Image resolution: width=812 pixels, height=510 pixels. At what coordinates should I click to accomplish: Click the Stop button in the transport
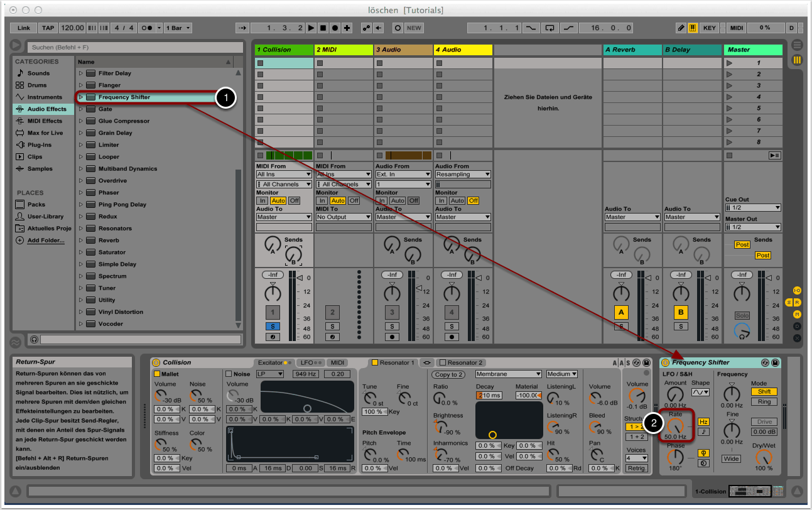point(323,28)
